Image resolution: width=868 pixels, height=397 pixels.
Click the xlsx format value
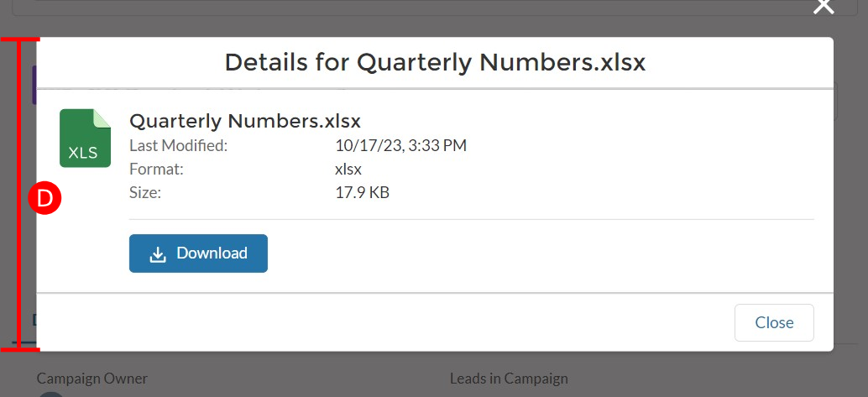pyautogui.click(x=348, y=169)
